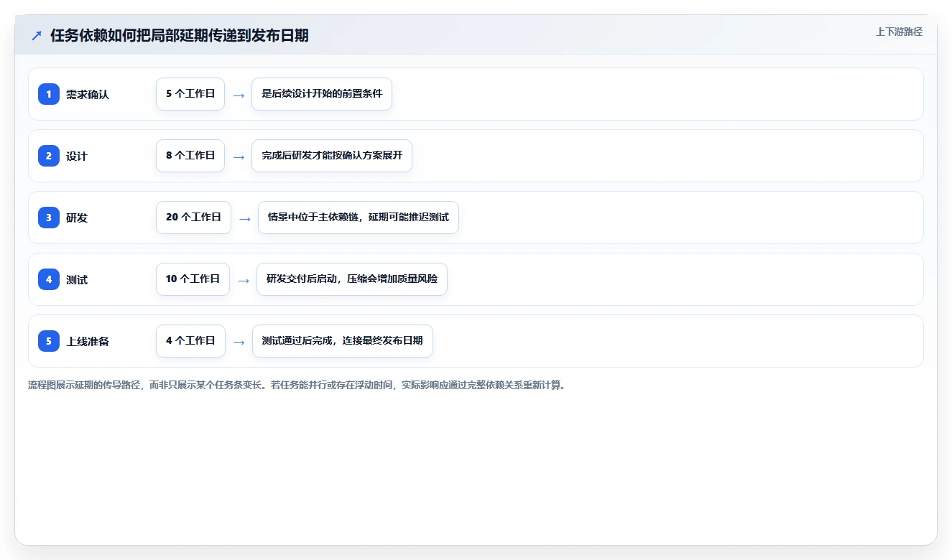Screen dimensions: 952x560
Task: Click the 10 个工作日 duration chip
Action: tap(193, 279)
